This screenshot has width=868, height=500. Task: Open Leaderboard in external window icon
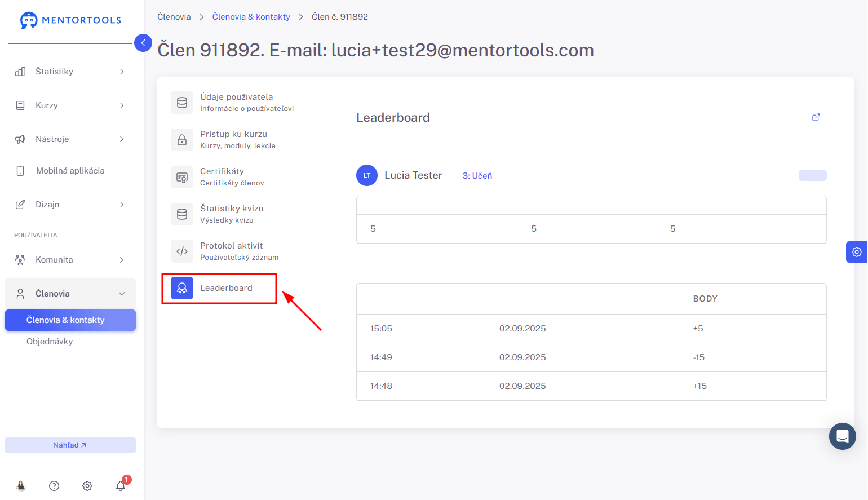tap(816, 117)
